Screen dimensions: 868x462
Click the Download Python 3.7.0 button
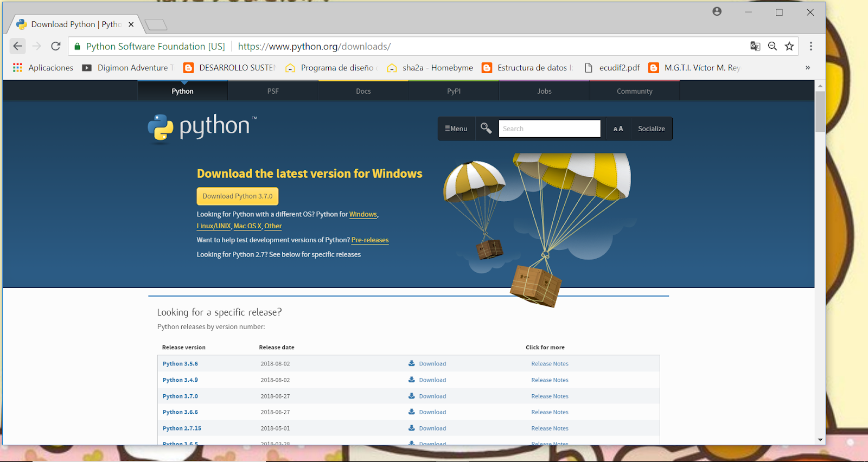pyautogui.click(x=238, y=196)
